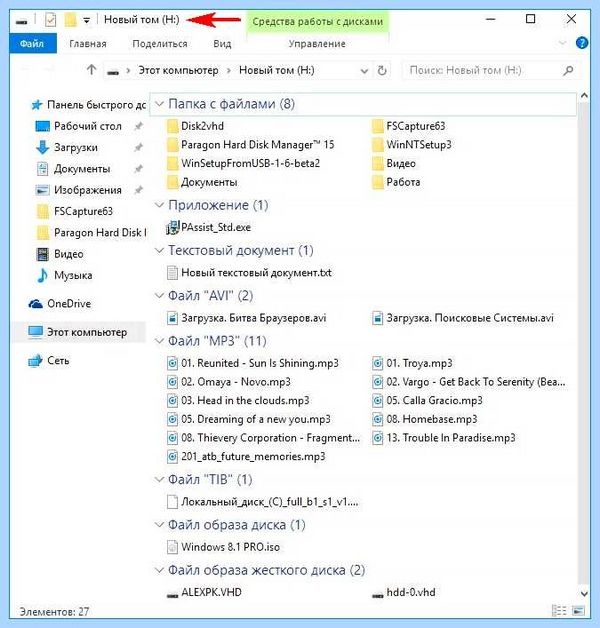Expand the ribbon with the chevron

562,43
